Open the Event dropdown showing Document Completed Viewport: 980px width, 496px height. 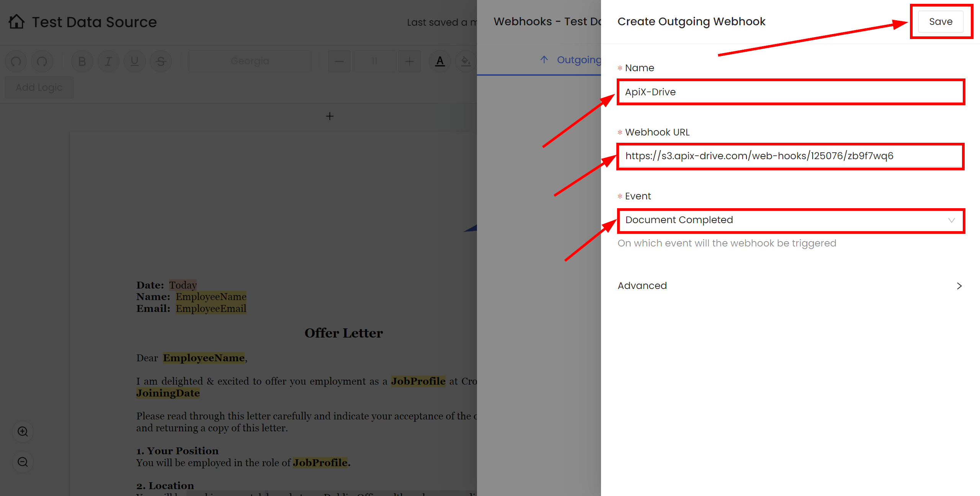point(791,220)
